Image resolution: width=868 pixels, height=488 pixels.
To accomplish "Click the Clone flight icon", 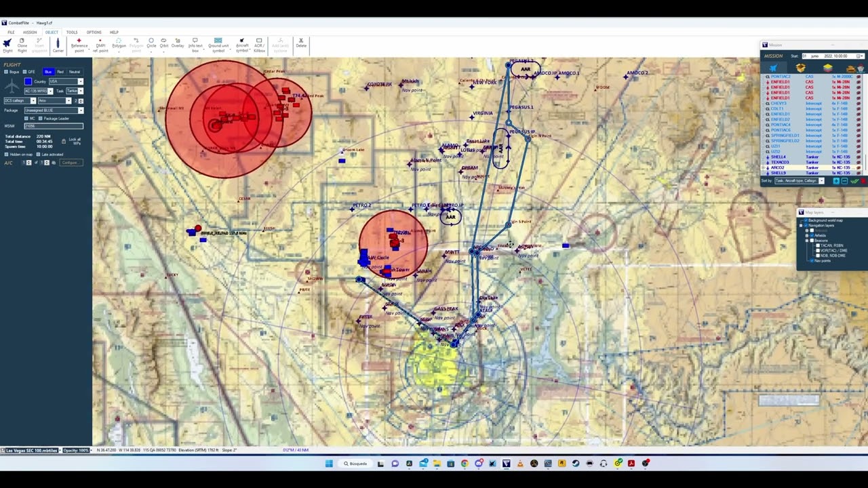I will click(x=22, y=45).
